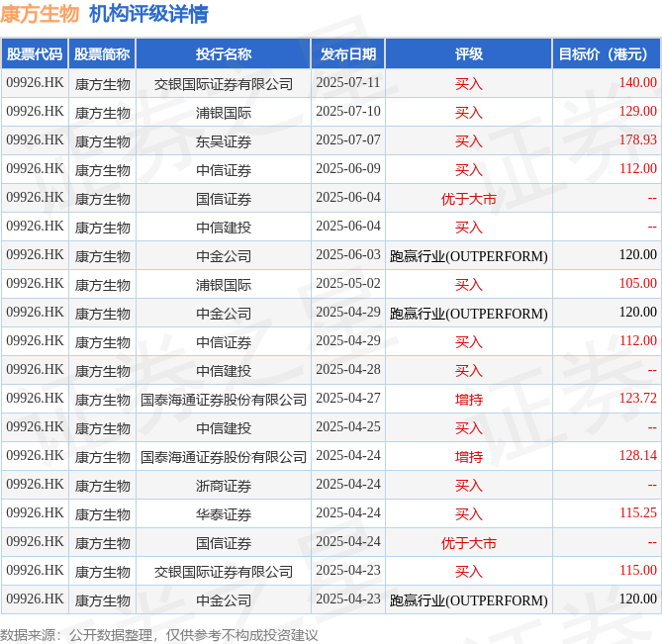Viewport: 662px width, 644px height.
Task: Select the target price 105.00
Action: 637,284
